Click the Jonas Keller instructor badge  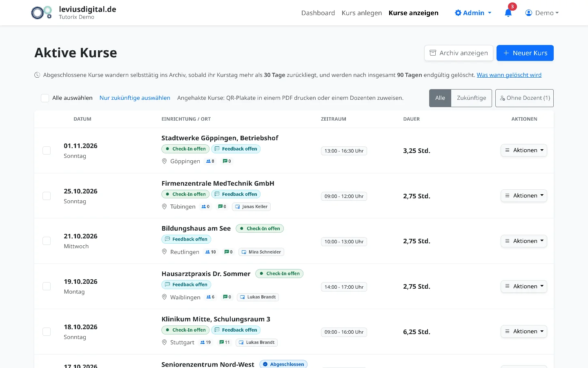click(251, 206)
